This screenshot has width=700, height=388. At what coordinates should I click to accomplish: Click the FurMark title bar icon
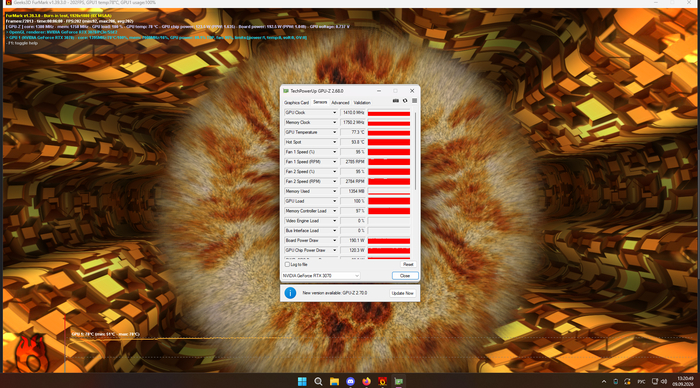[8, 3]
